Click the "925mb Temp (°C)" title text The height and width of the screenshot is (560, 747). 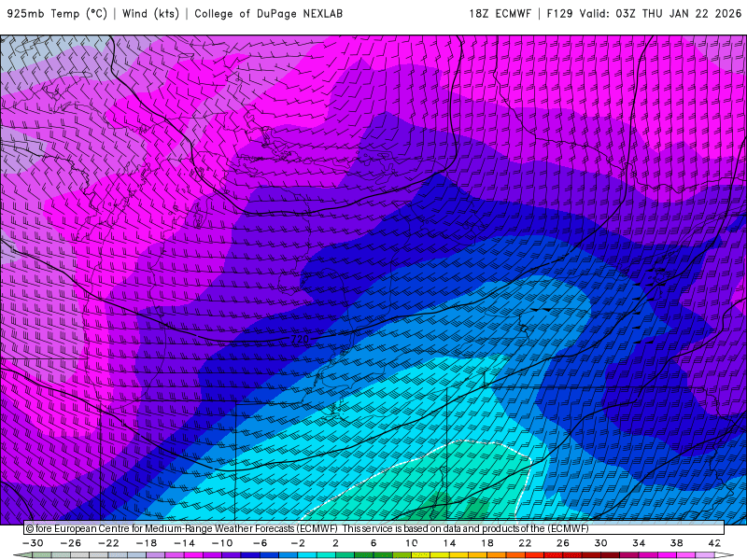[x=57, y=14]
